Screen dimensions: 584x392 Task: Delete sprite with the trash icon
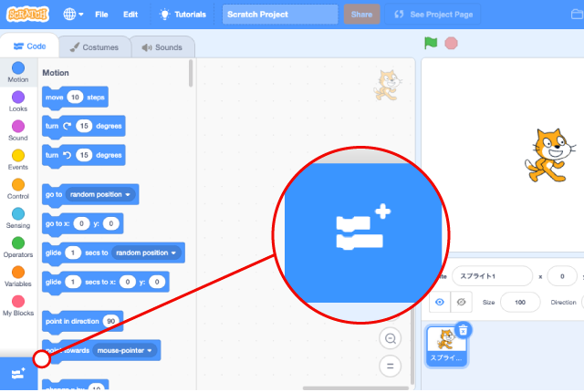point(463,330)
